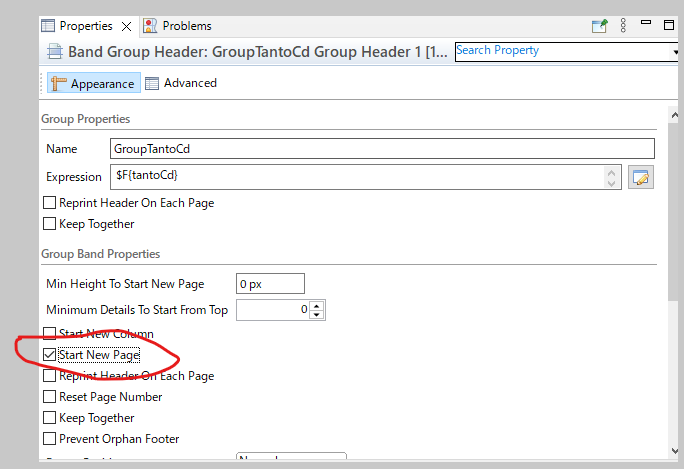The width and height of the screenshot is (684, 469).
Task: Open the Properties view menu icon
Action: 623,26
